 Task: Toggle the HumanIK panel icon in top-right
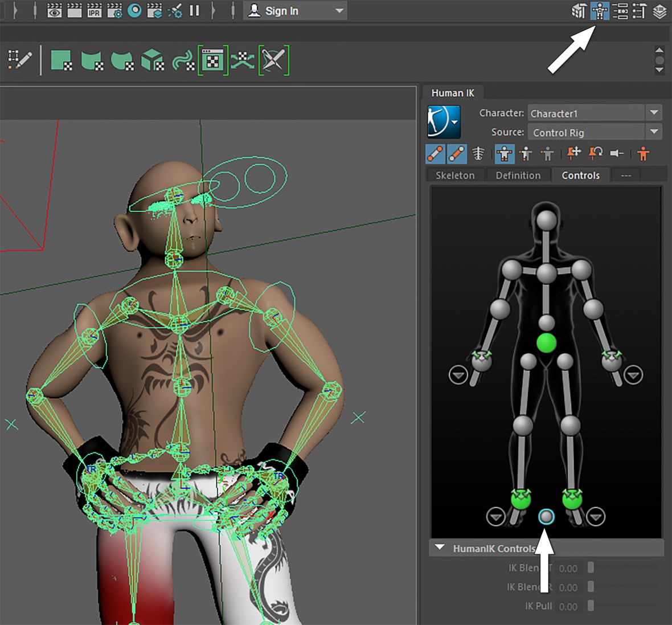(x=600, y=11)
